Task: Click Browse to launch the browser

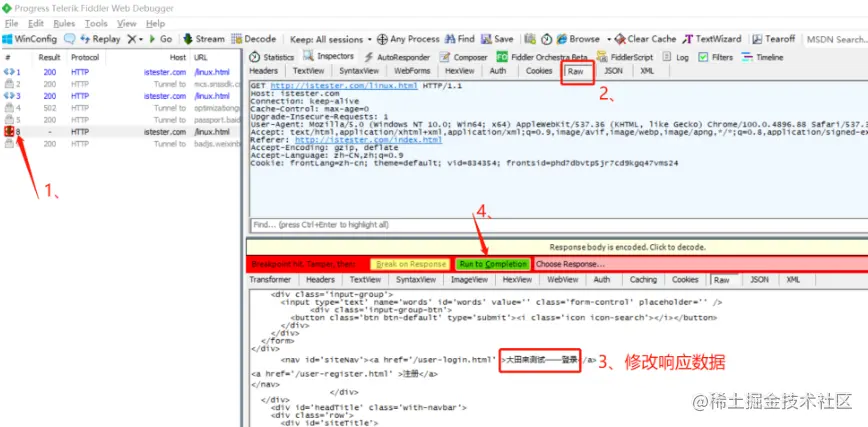Action: pyautogui.click(x=578, y=39)
